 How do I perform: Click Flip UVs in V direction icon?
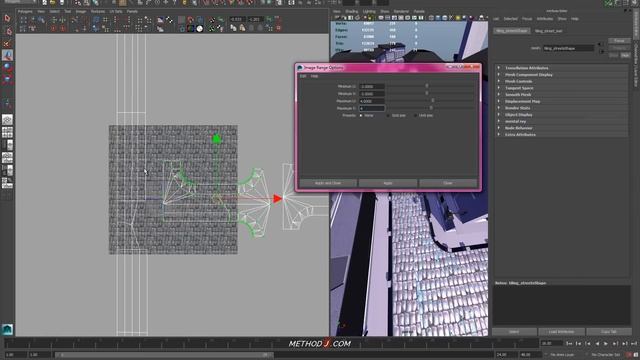(x=62, y=20)
